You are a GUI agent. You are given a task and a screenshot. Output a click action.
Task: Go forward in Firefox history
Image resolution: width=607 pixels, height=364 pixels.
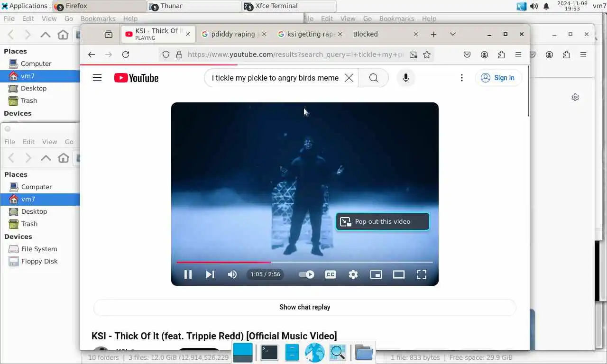pyautogui.click(x=109, y=55)
